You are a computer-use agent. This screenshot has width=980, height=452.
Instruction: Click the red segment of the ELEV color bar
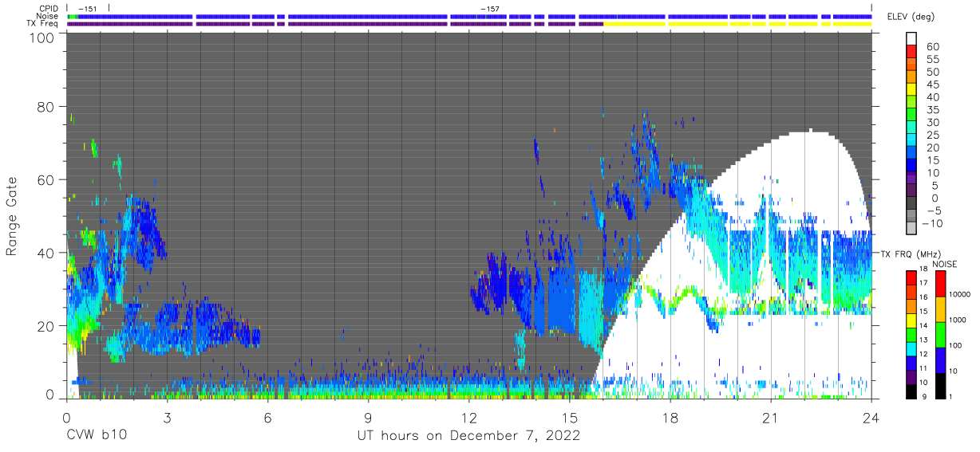[911, 51]
